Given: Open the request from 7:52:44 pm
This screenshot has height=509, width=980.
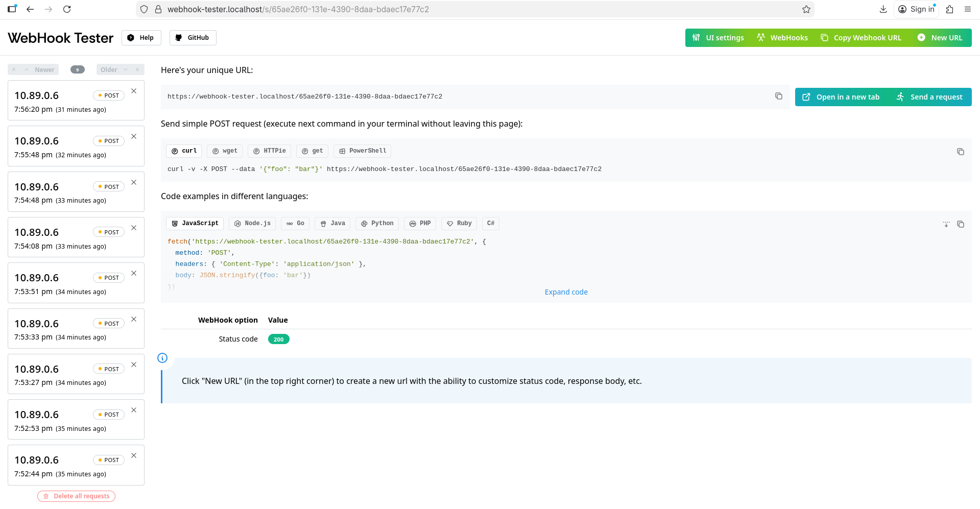Looking at the screenshot, I should click(76, 465).
